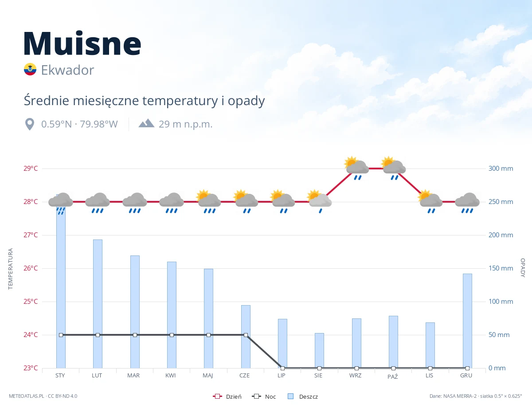The width and height of the screenshot is (532, 408).
Task: Toggle the Dzień legend series
Action: coord(227,396)
